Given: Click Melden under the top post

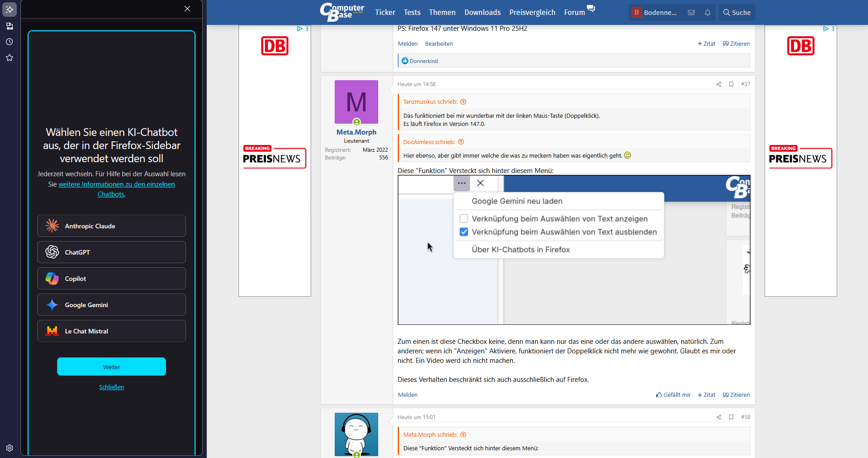Looking at the screenshot, I should [408, 44].
